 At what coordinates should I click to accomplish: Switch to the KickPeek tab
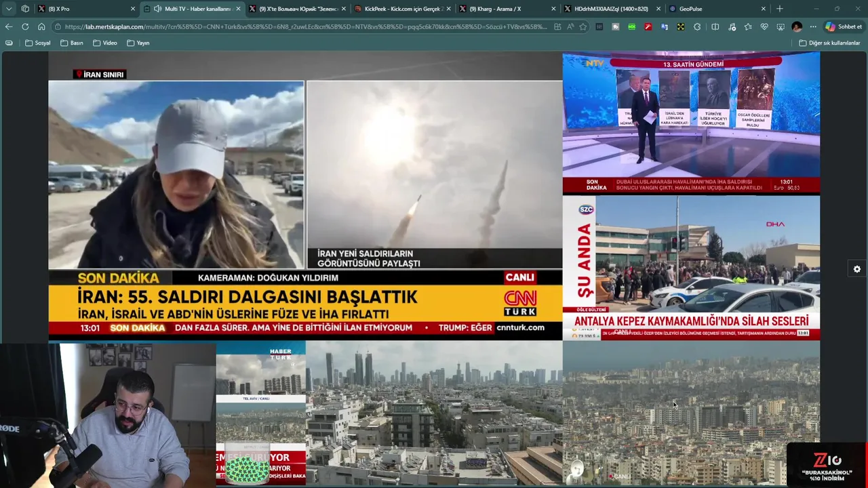coord(403,9)
